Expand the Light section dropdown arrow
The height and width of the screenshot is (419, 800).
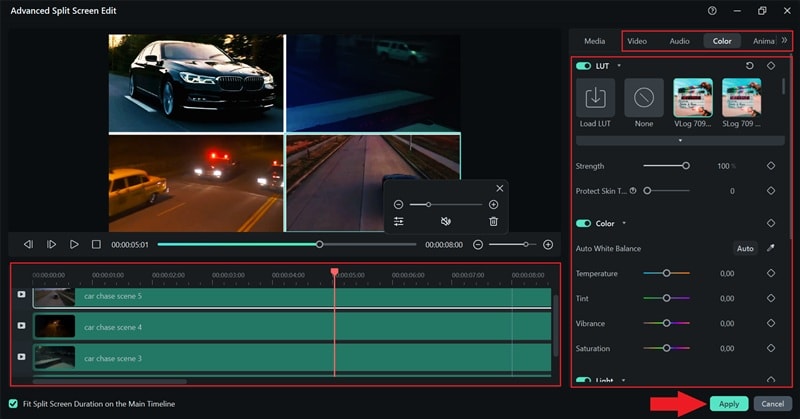pyautogui.click(x=623, y=380)
